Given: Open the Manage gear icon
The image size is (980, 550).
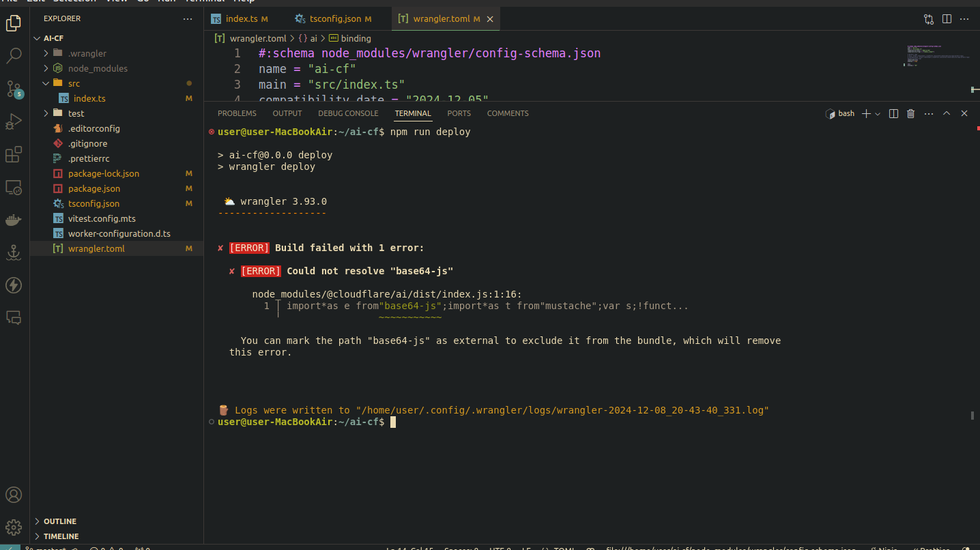Looking at the screenshot, I should 14,527.
